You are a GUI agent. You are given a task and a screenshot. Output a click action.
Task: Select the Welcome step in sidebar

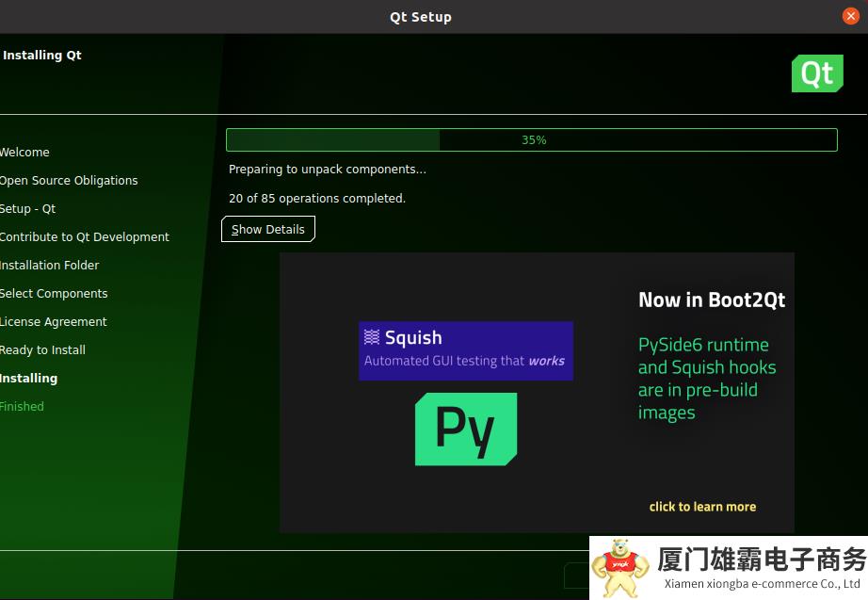[x=24, y=153]
